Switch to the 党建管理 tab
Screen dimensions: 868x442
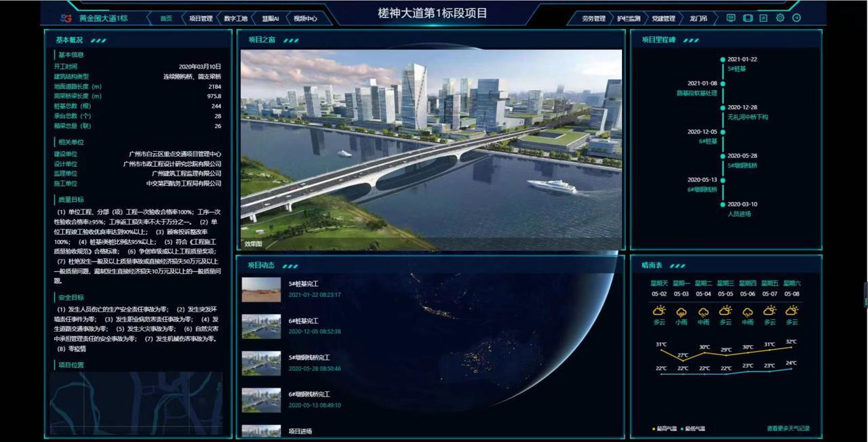(x=663, y=19)
